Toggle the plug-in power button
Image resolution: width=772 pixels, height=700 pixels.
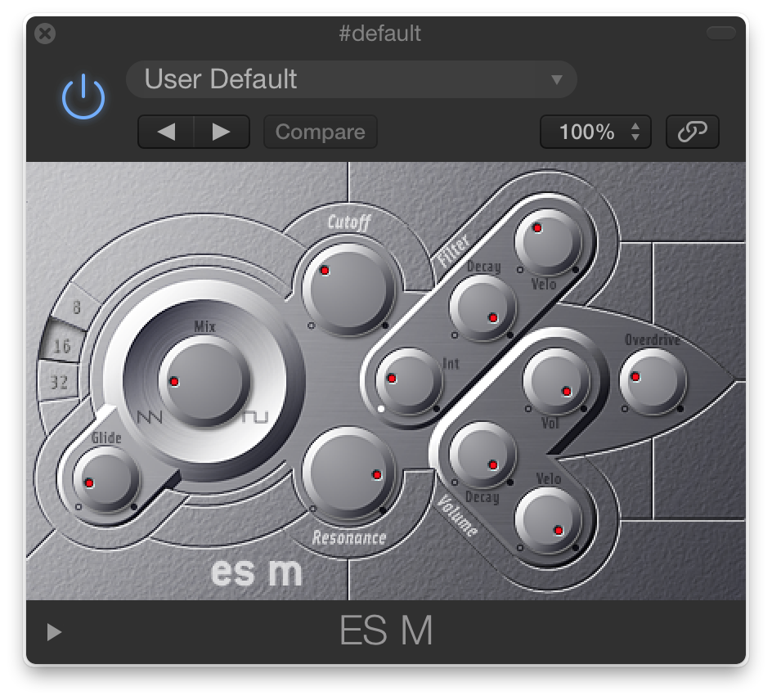[83, 97]
